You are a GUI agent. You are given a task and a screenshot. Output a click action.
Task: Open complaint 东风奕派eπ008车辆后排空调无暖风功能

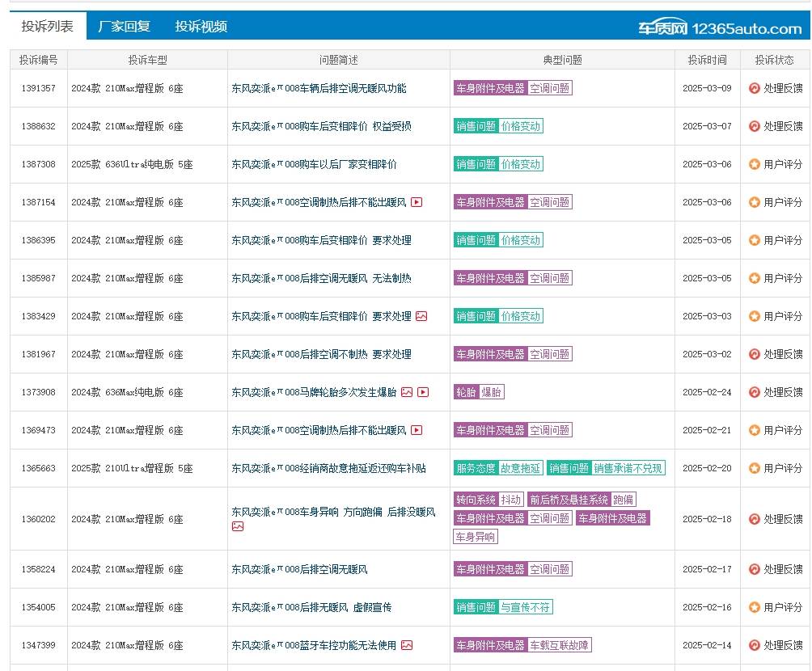point(319,89)
